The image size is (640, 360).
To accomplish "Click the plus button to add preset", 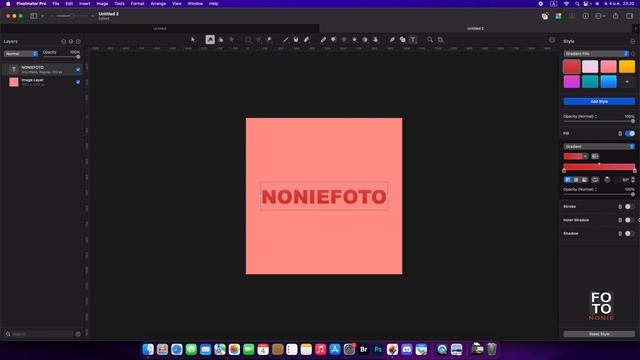I will pyautogui.click(x=627, y=82).
